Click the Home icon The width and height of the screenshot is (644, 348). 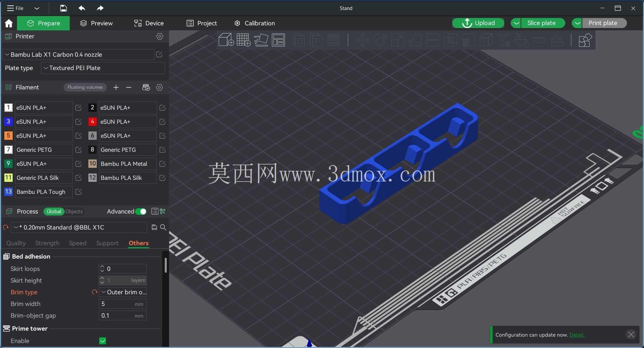9,23
